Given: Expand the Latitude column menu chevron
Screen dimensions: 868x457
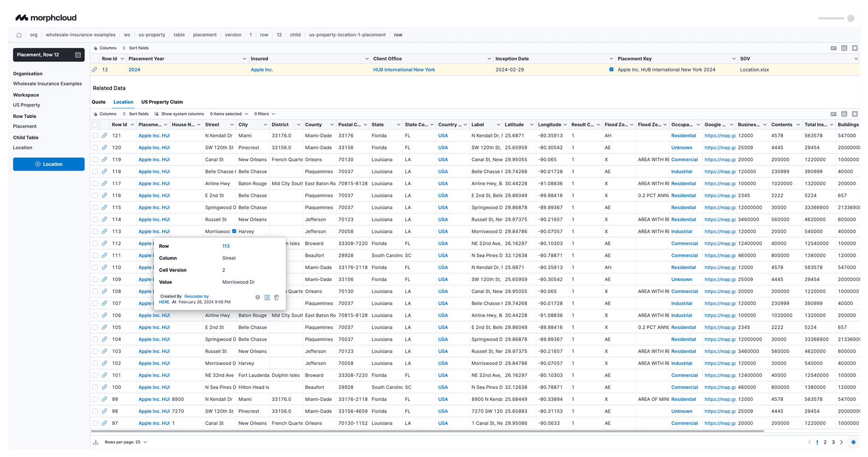Looking at the screenshot, I should tap(531, 125).
